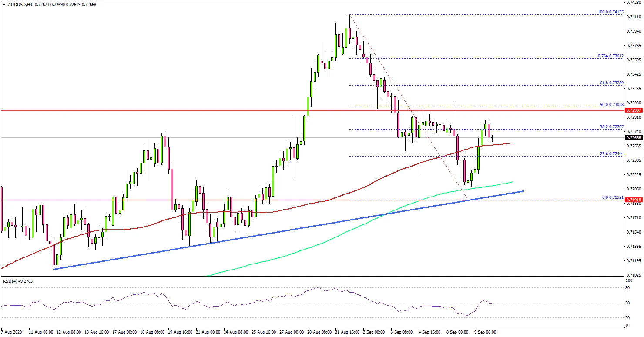Click the AUDUSD,H4 chart title text

coord(20,4)
